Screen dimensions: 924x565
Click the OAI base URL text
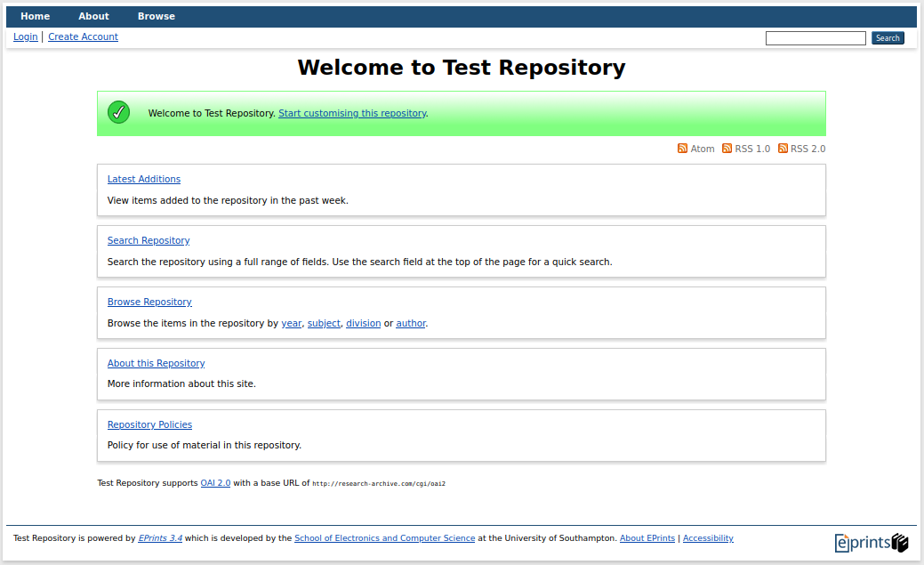click(379, 484)
